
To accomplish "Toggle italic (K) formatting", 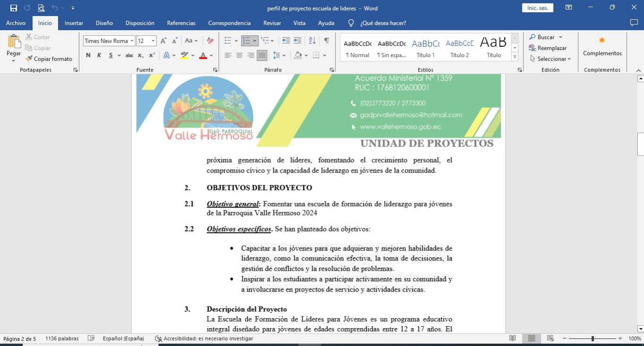I will [99, 55].
